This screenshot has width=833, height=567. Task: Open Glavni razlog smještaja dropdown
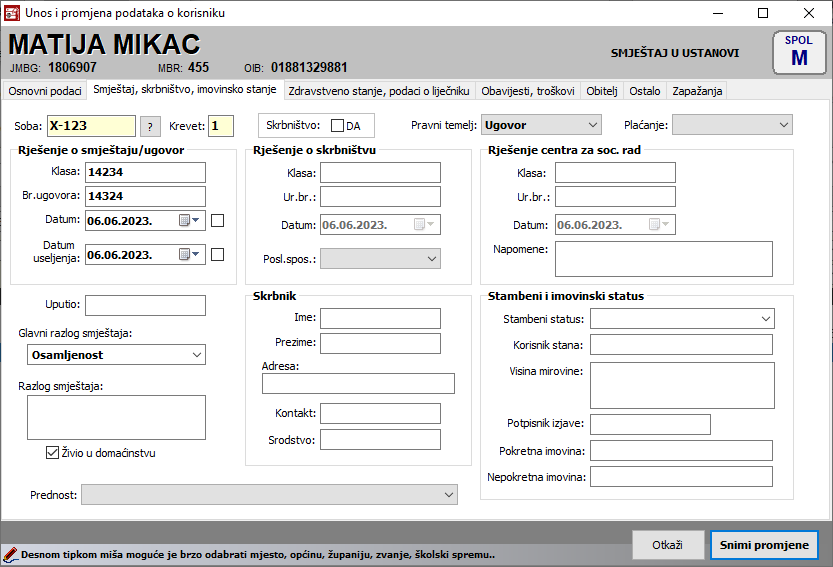(x=116, y=355)
